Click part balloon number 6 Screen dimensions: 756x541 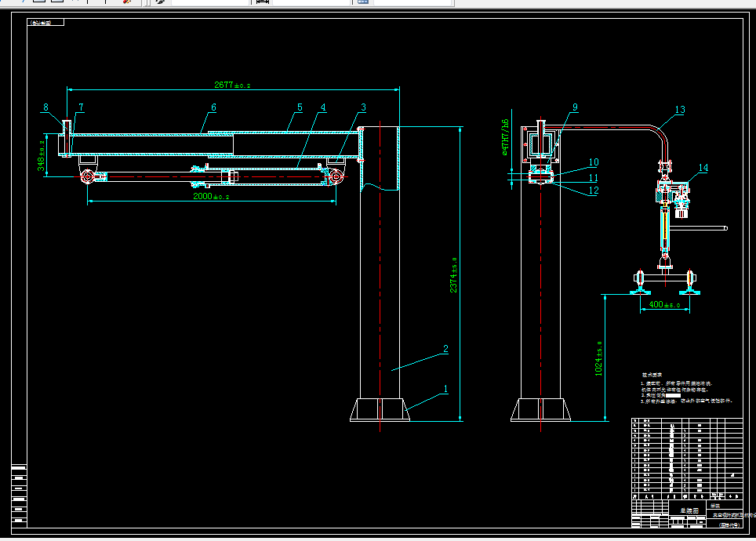213,107
